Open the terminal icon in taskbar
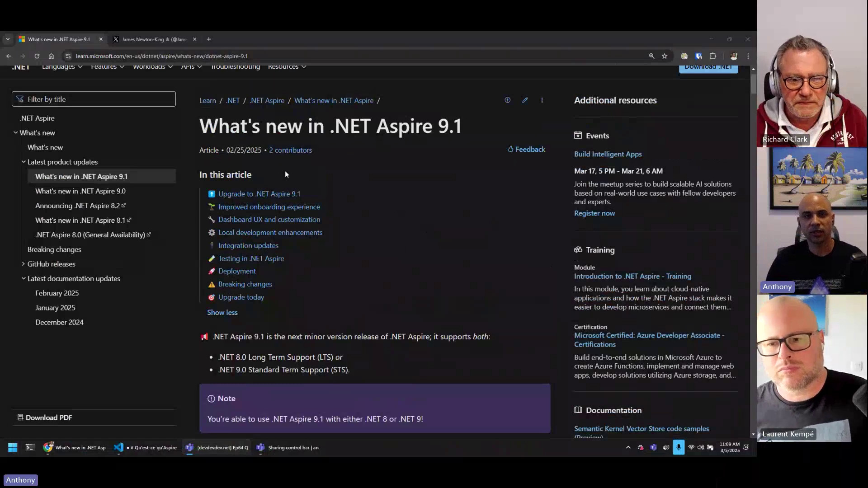This screenshot has height=488, width=868. pyautogui.click(x=30, y=447)
